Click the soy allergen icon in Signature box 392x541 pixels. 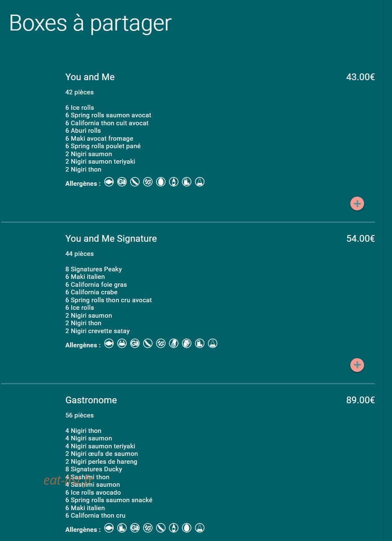pos(148,344)
